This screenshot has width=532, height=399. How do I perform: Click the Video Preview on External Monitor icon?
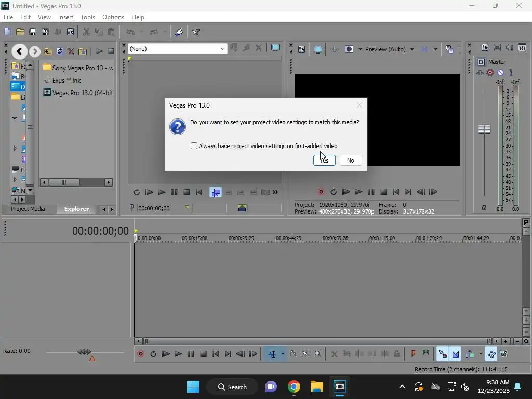(x=318, y=49)
